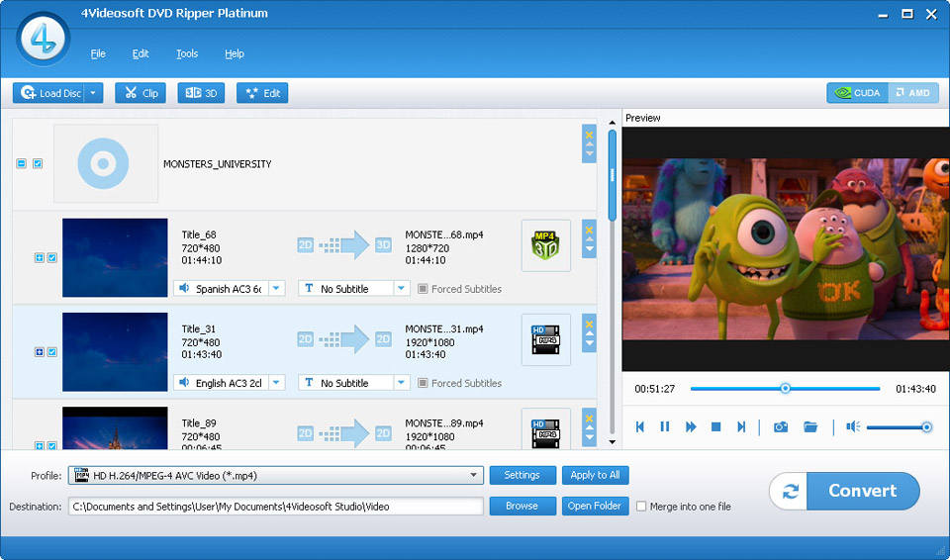Screen dimensions: 950x560
Task: Collapse the MONSTERS_UNIVERSITY disc tree
Action: (x=21, y=163)
